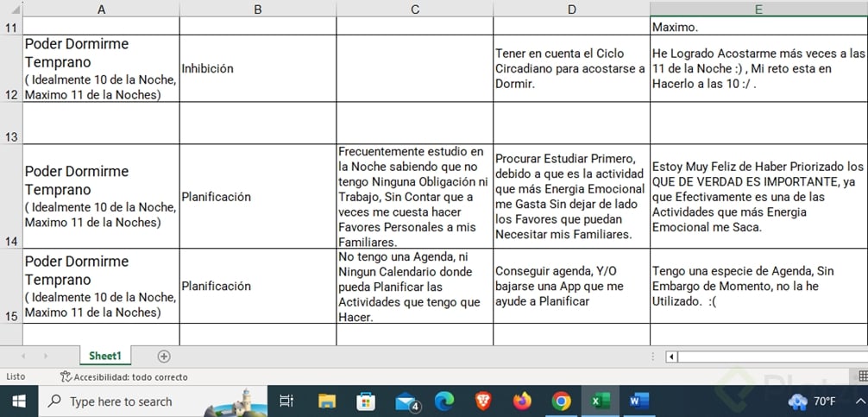Open Task View in the taskbar
This screenshot has width=868, height=417.
point(286,401)
